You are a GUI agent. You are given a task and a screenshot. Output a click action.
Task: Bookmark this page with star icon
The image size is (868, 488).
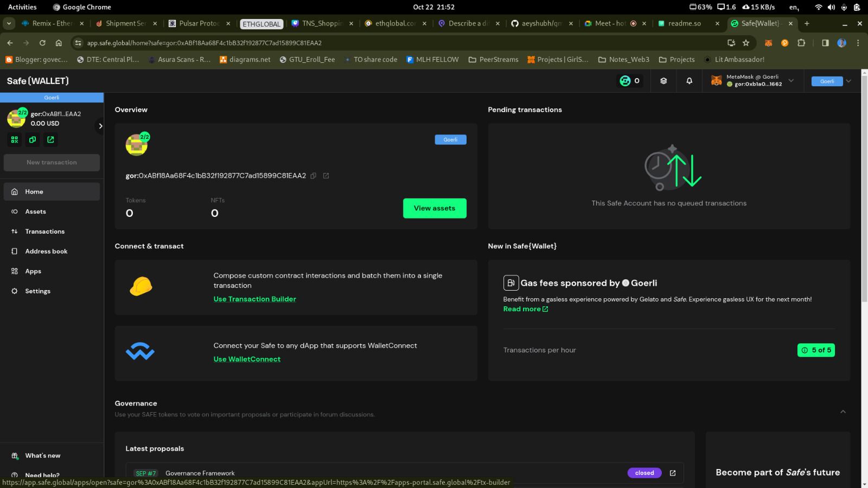click(746, 43)
